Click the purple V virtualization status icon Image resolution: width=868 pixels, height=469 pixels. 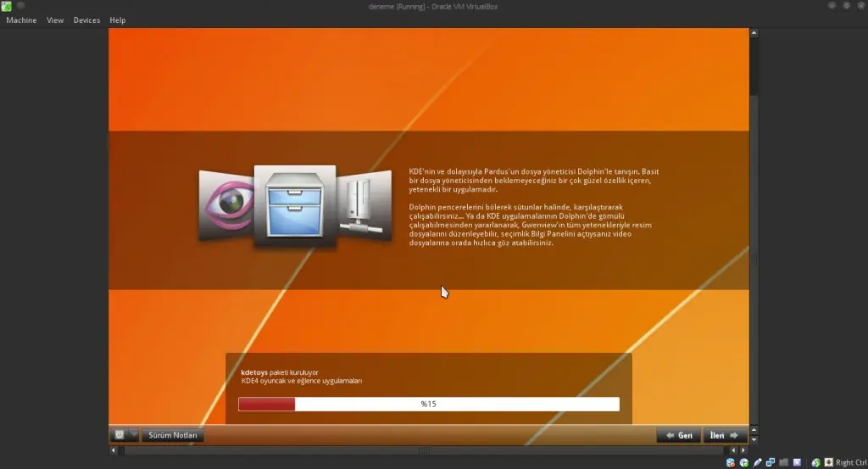797,462
